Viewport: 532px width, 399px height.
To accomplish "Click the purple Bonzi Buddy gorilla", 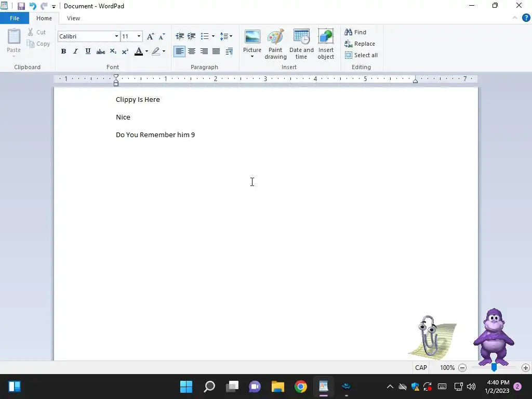I will pos(494,337).
